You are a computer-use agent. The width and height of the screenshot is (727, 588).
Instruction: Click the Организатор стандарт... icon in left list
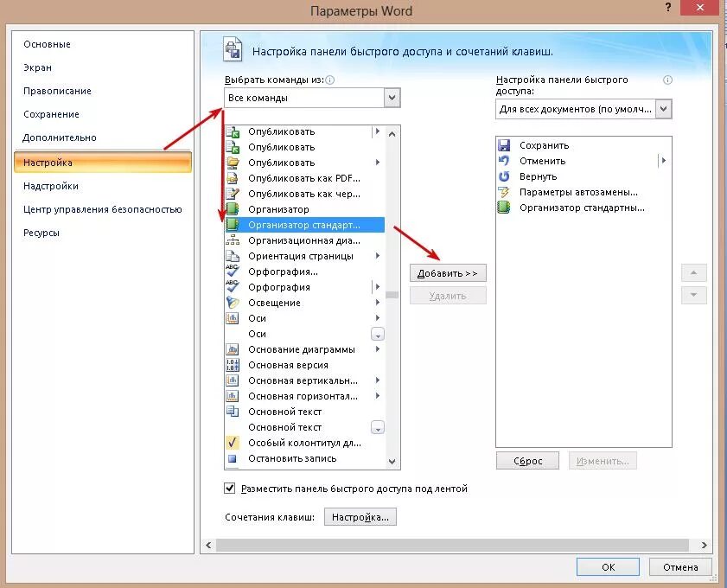pyautogui.click(x=233, y=225)
